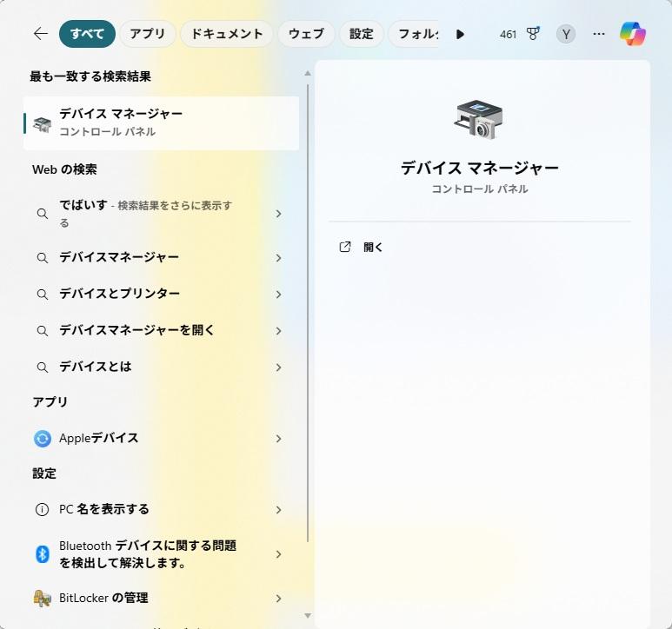Screen dimensions: 672x629
Task: Expand the でばいす web result chevron
Action: 278,213
